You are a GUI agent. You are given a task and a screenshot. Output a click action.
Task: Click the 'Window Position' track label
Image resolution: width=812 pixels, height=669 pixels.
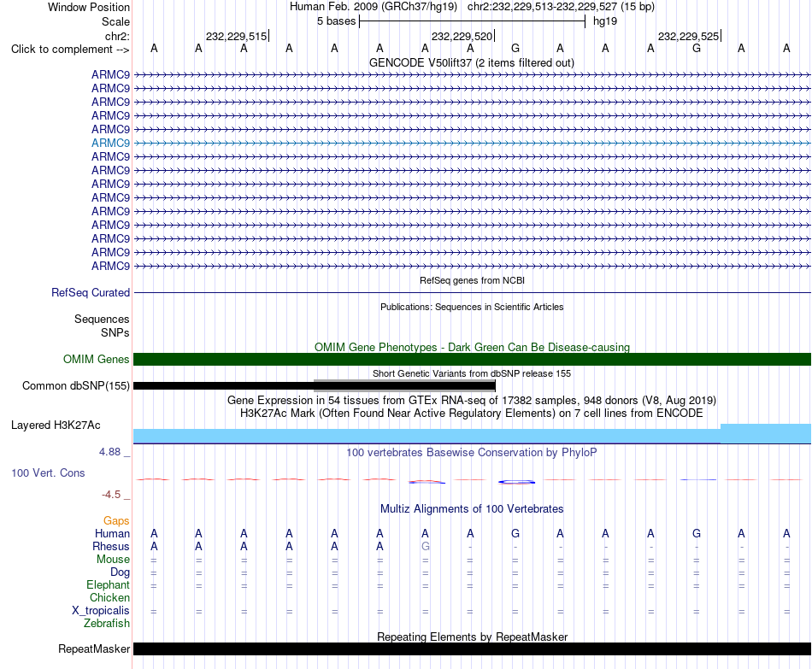click(x=89, y=7)
